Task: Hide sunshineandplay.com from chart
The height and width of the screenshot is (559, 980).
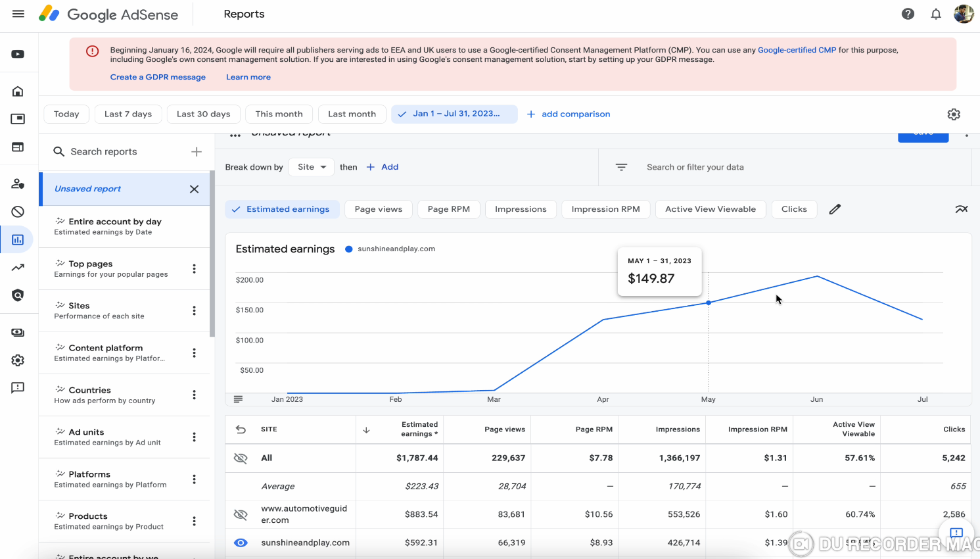Action: coord(241,543)
